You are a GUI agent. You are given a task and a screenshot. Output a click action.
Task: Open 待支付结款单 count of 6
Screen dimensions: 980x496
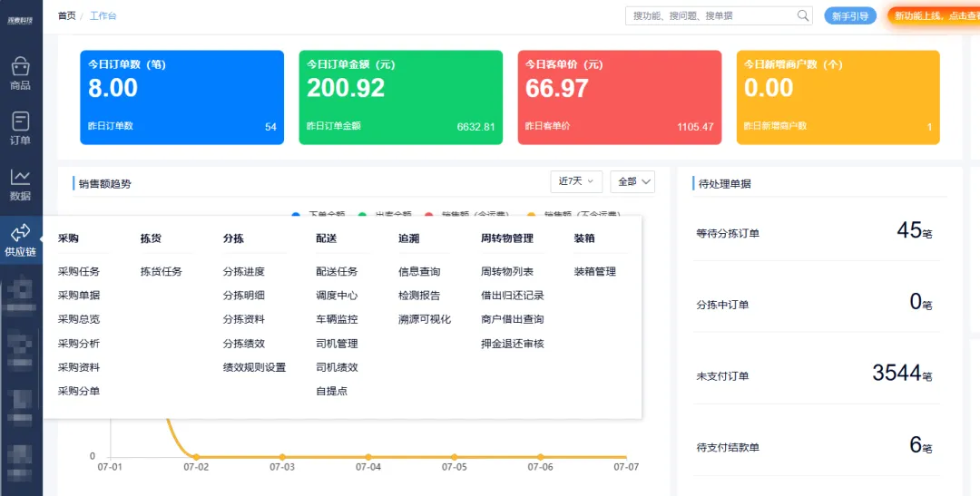coord(921,445)
